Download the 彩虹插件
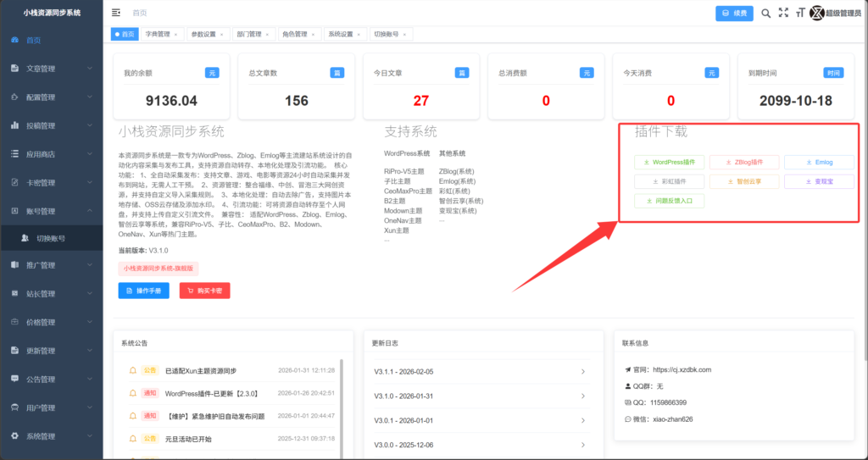Viewport: 868px width, 460px height. [670, 181]
